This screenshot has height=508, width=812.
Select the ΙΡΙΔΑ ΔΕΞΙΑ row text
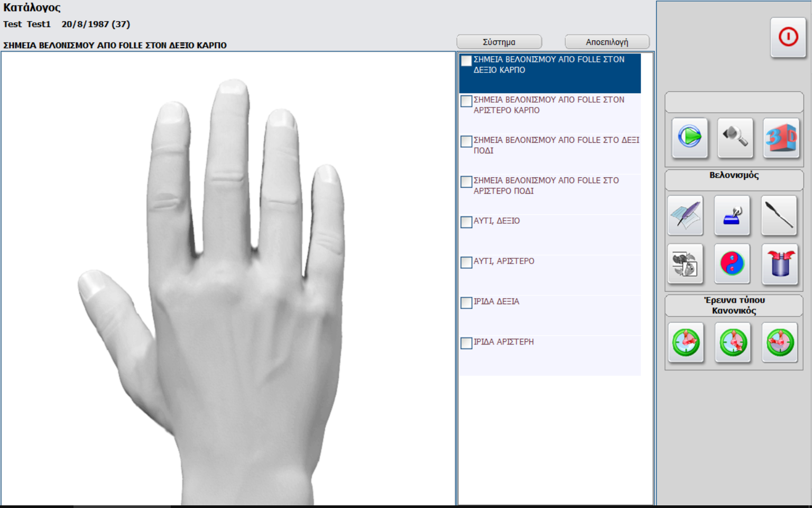[496, 301]
